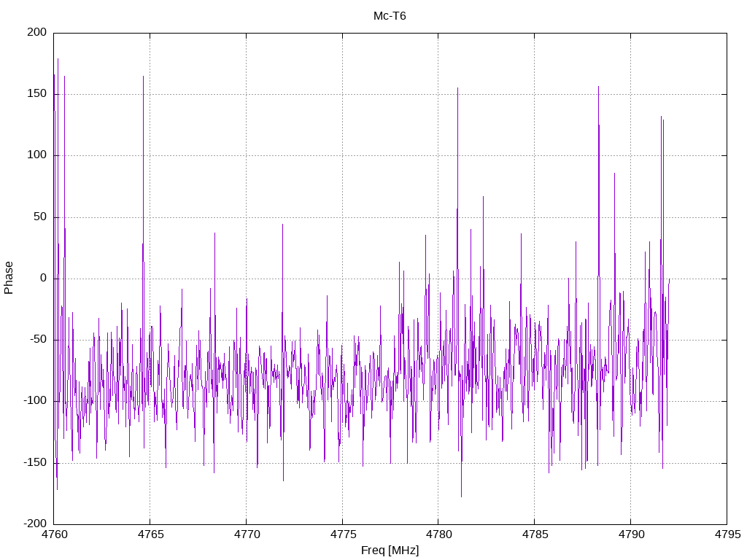Click the y-axis tick label -100

pos(35,401)
